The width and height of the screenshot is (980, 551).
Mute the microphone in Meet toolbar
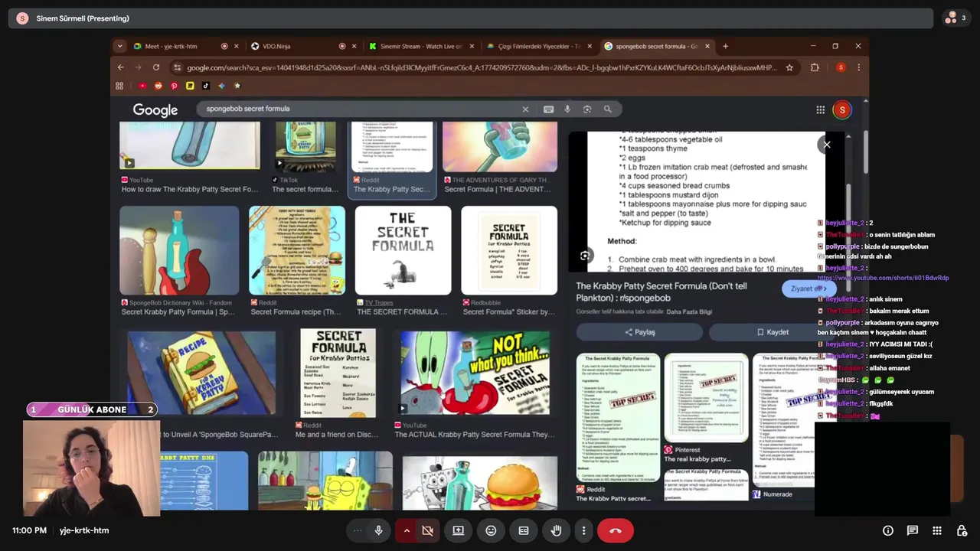point(378,530)
